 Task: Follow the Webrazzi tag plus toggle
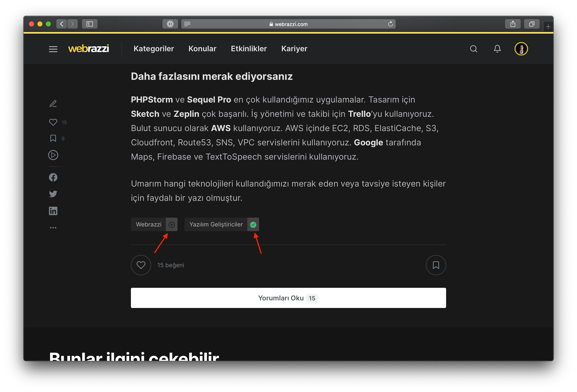point(171,225)
